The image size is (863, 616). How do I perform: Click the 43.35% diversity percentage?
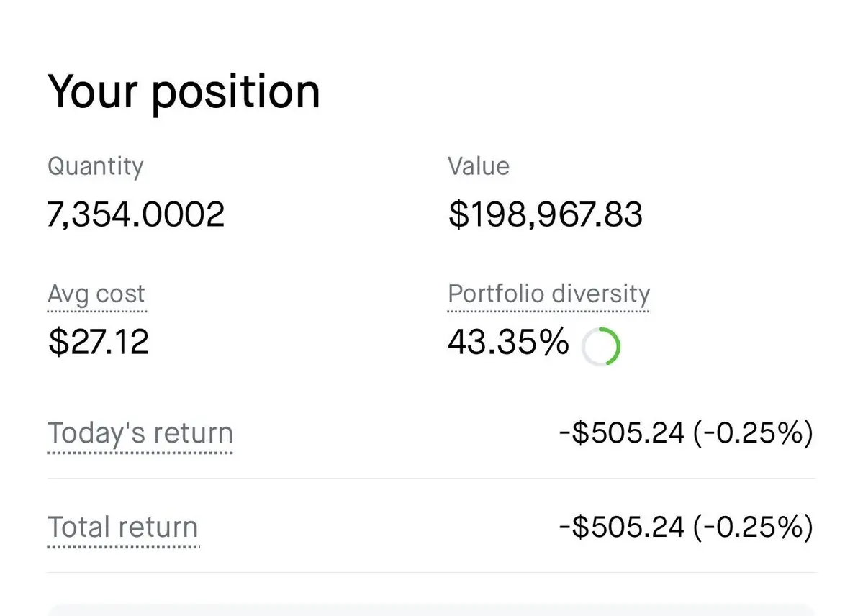tap(508, 343)
